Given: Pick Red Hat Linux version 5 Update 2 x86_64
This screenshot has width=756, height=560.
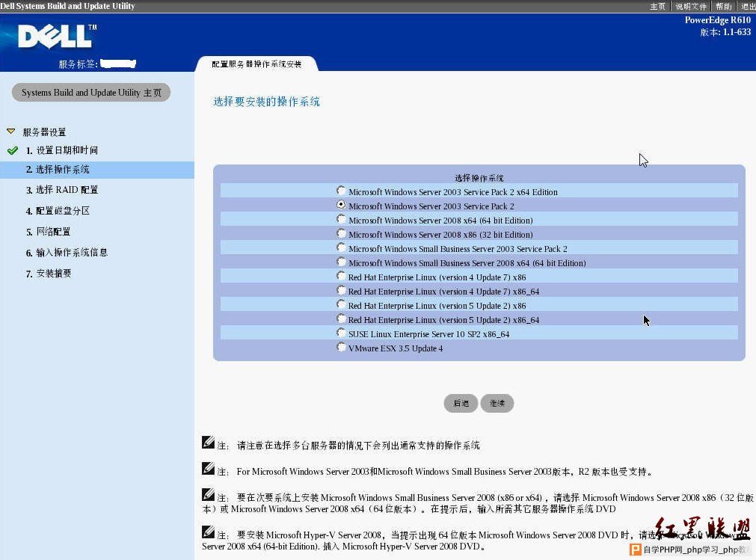Looking at the screenshot, I should (341, 319).
